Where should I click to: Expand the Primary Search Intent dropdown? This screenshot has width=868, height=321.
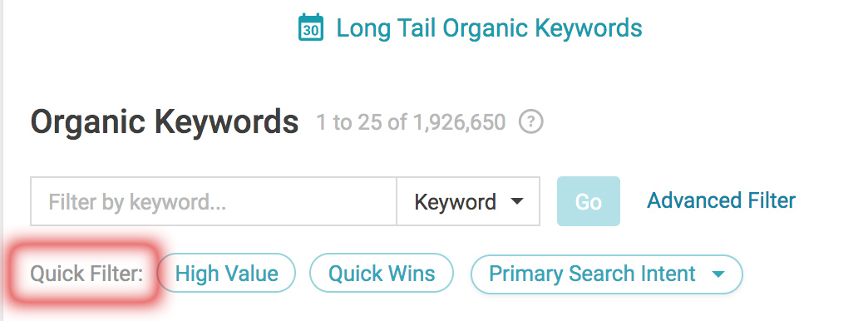click(x=607, y=274)
